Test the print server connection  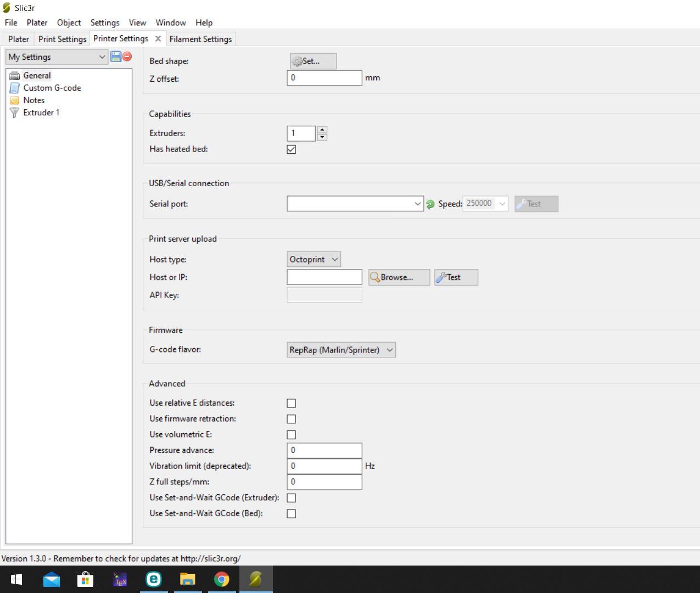pos(456,277)
